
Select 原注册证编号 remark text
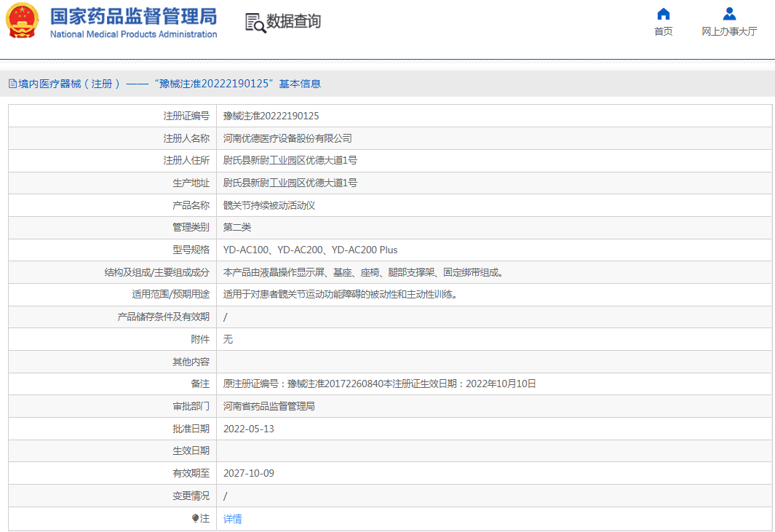380,384
